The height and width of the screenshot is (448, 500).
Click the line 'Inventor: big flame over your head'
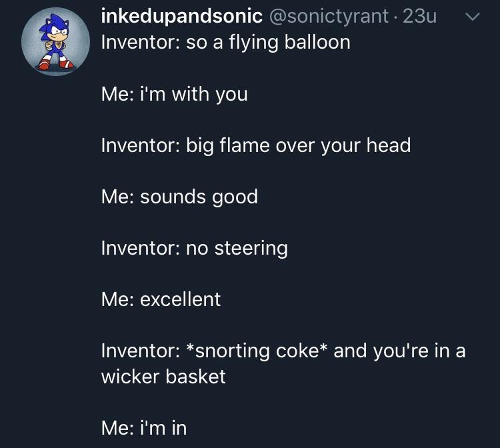pos(256,146)
